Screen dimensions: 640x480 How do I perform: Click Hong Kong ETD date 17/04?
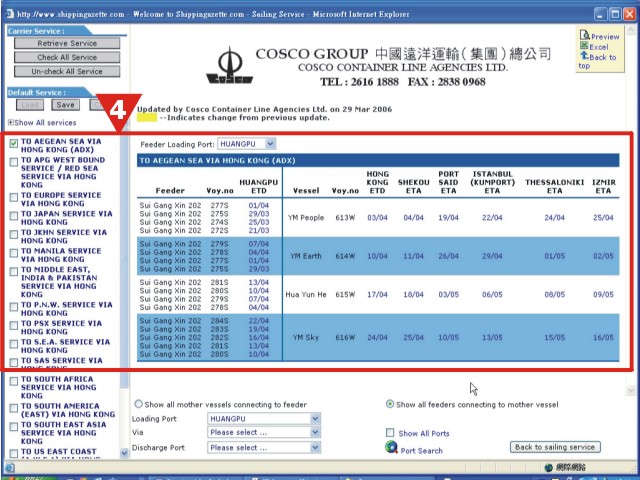(x=377, y=294)
